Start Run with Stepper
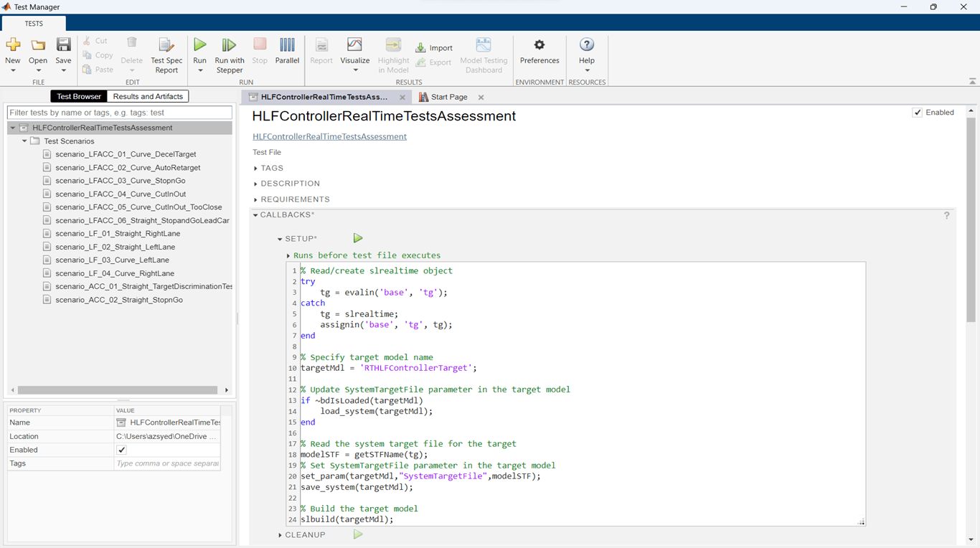The height and width of the screenshot is (548, 980). pos(229,46)
